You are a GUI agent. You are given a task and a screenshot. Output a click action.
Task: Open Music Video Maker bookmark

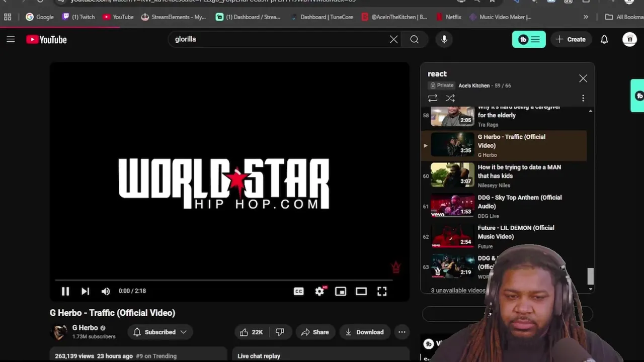(501, 17)
